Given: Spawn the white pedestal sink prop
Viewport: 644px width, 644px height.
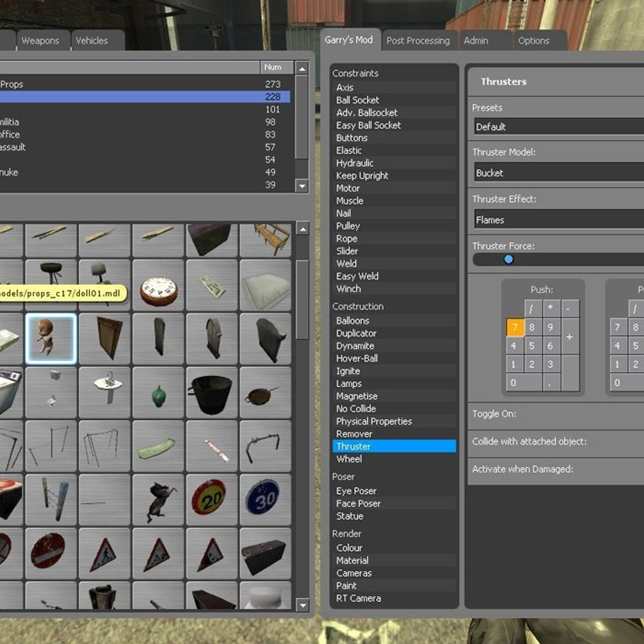Looking at the screenshot, I should [105, 392].
